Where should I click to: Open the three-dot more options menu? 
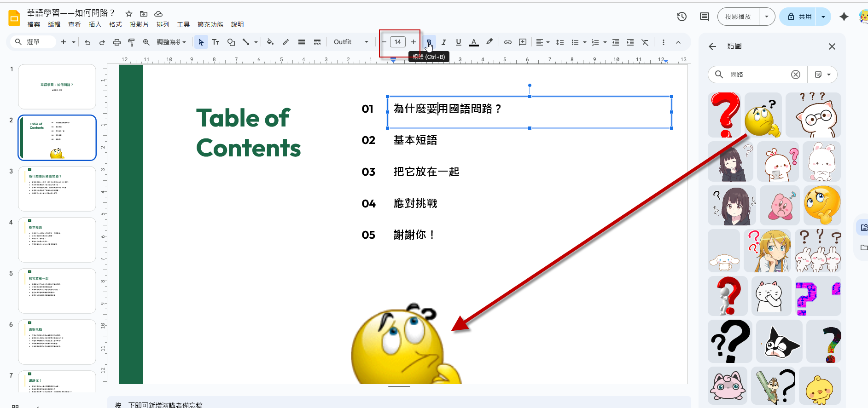pos(664,42)
